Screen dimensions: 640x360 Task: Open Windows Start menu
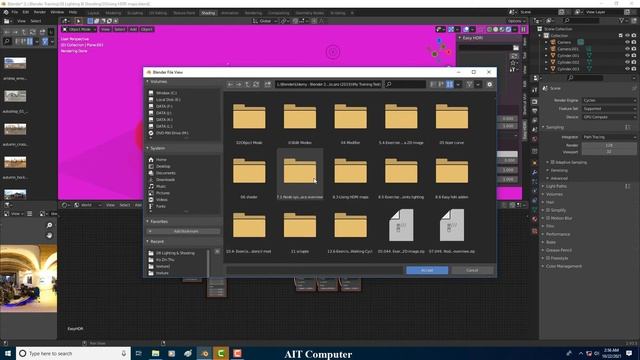(7, 353)
